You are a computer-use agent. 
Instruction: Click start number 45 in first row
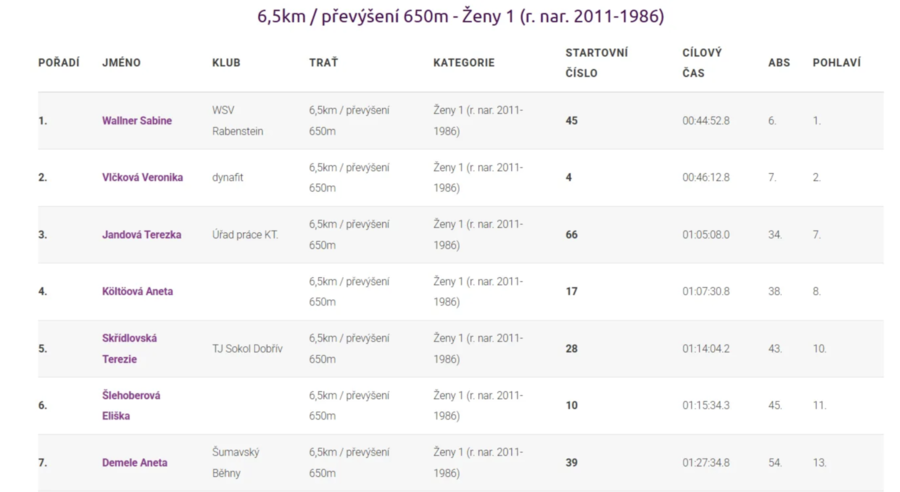pos(571,121)
